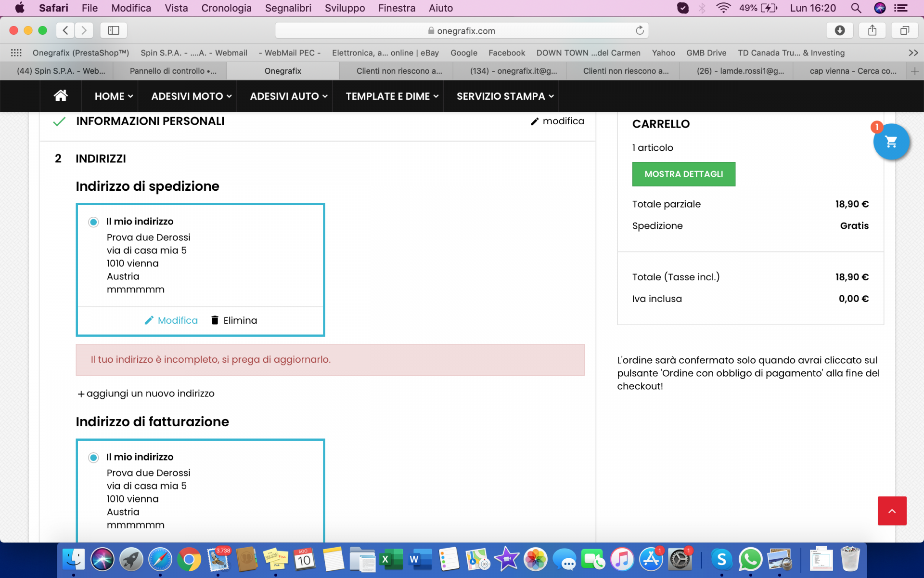Expand the TEMPLATE E DIME dropdown
The height and width of the screenshot is (578, 924).
point(392,96)
